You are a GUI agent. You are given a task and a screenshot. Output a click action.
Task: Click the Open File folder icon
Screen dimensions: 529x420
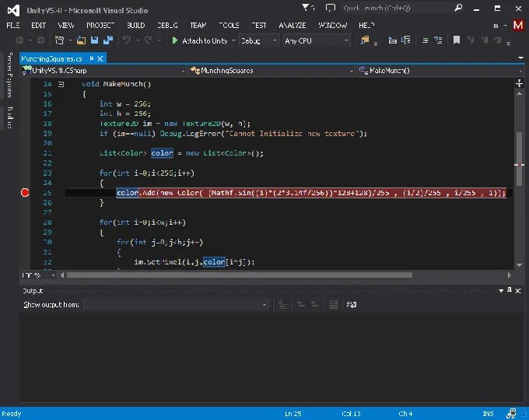pyautogui.click(x=81, y=40)
